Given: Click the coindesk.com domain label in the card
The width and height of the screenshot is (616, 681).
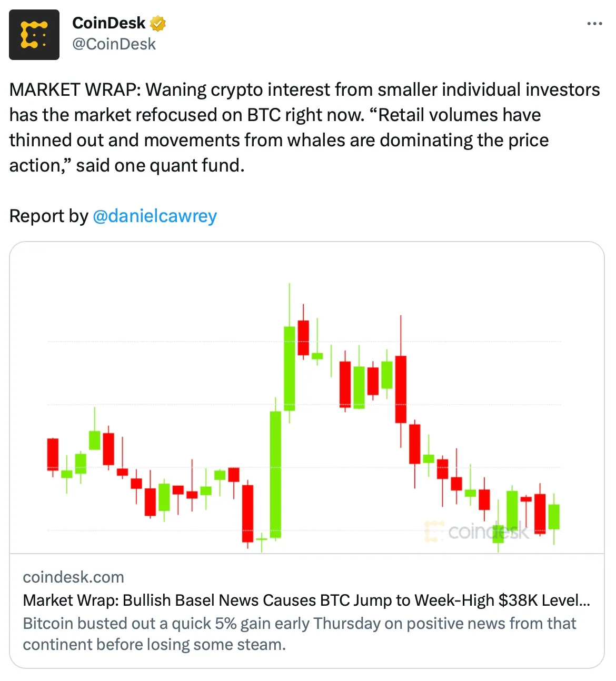Looking at the screenshot, I should pos(74,577).
